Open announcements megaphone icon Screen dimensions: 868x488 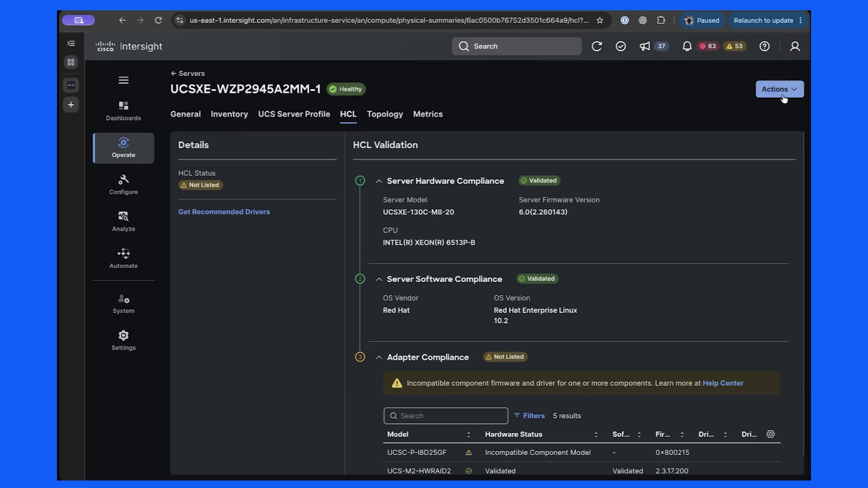[x=645, y=46]
